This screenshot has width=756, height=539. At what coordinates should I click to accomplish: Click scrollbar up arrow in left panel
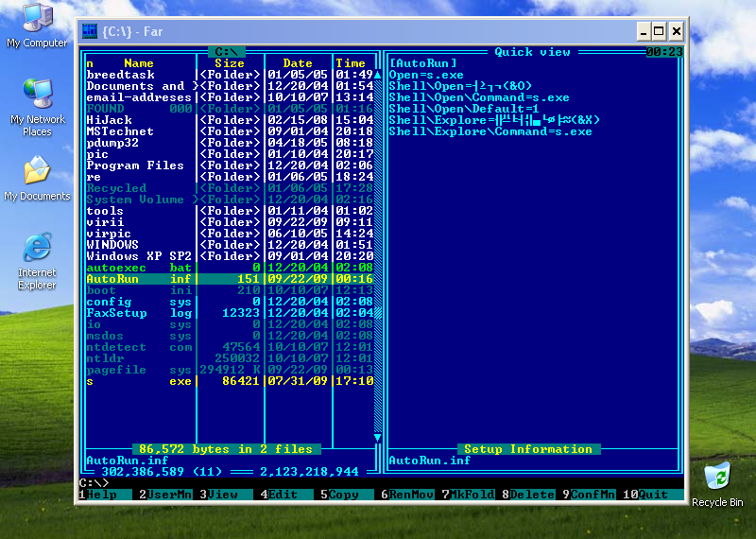[x=377, y=75]
